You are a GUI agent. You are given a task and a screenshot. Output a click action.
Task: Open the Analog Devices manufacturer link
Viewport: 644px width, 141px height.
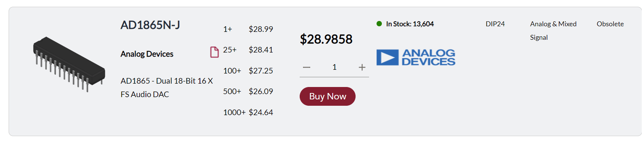[147, 54]
